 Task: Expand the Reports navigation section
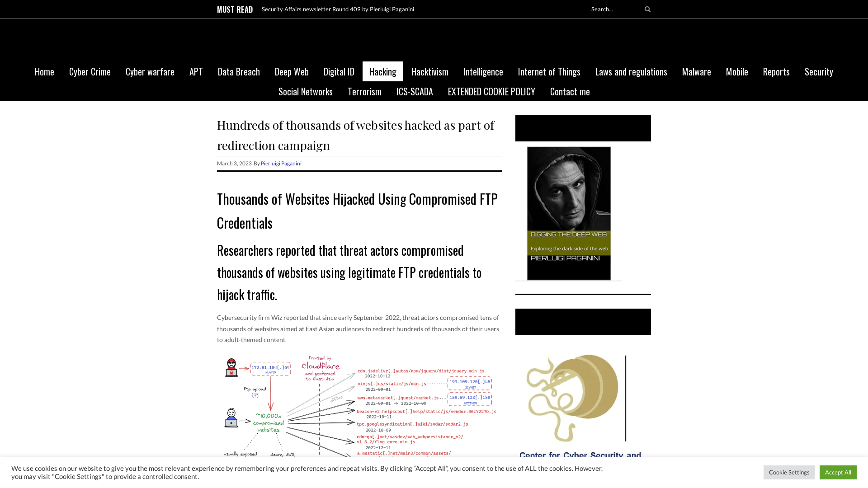776,71
